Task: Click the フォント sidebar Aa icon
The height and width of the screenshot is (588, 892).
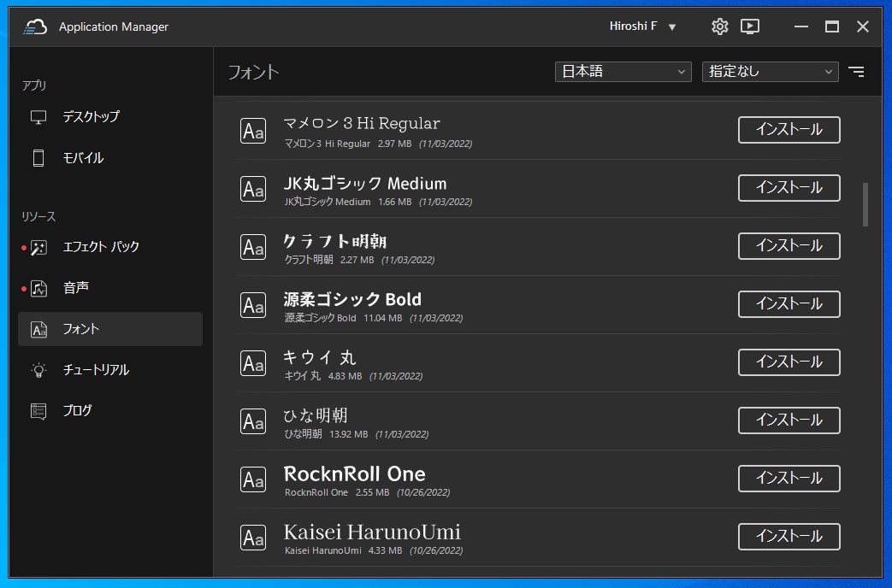Action: (38, 329)
